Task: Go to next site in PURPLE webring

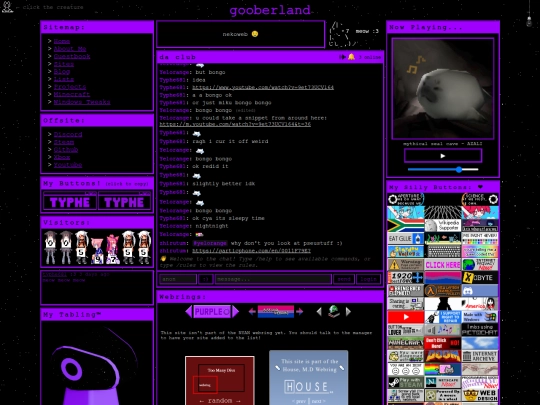Action: (x=235, y=312)
